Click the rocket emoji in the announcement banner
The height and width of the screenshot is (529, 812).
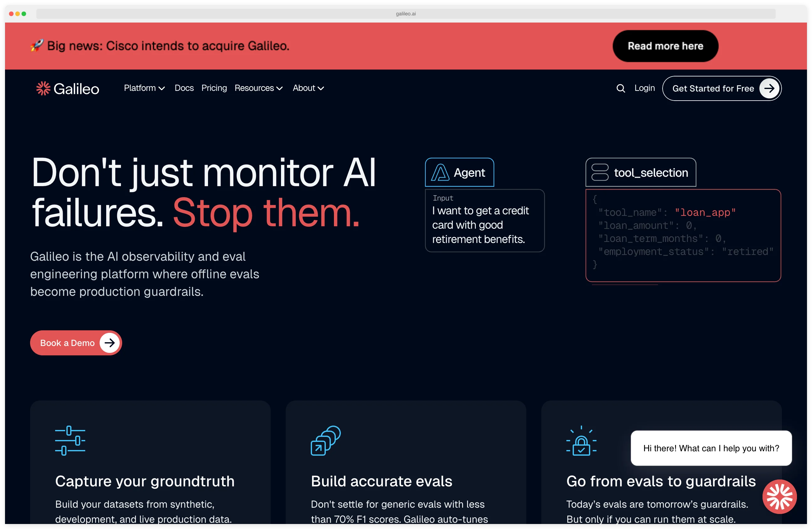tap(37, 46)
